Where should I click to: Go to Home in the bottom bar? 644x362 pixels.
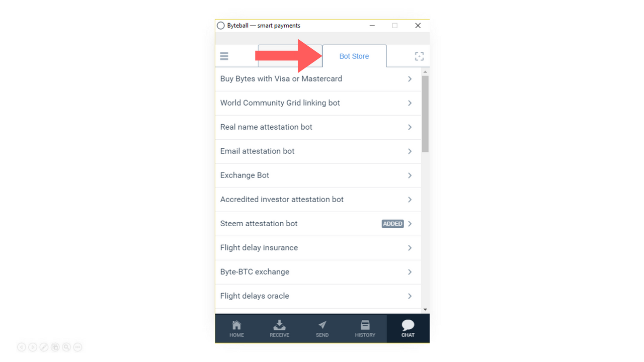point(236,329)
